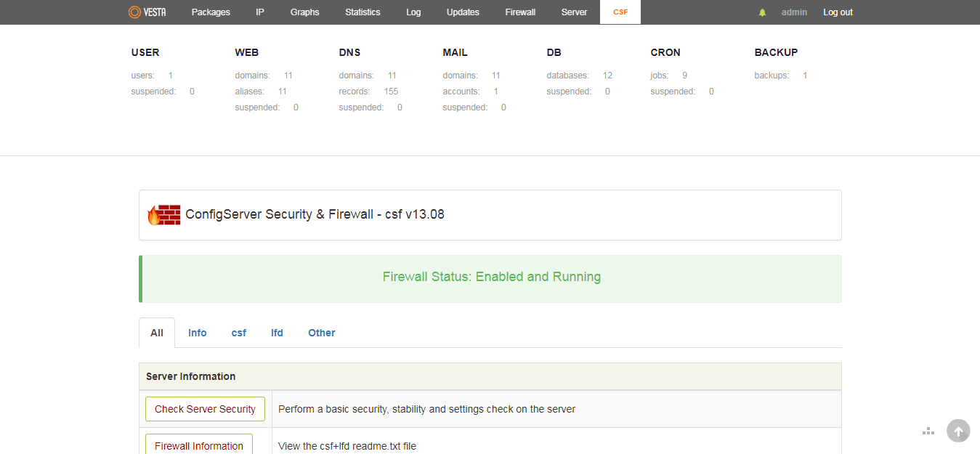This screenshot has height=454, width=980.
Task: Click cron jobs count 9
Action: 684,76
